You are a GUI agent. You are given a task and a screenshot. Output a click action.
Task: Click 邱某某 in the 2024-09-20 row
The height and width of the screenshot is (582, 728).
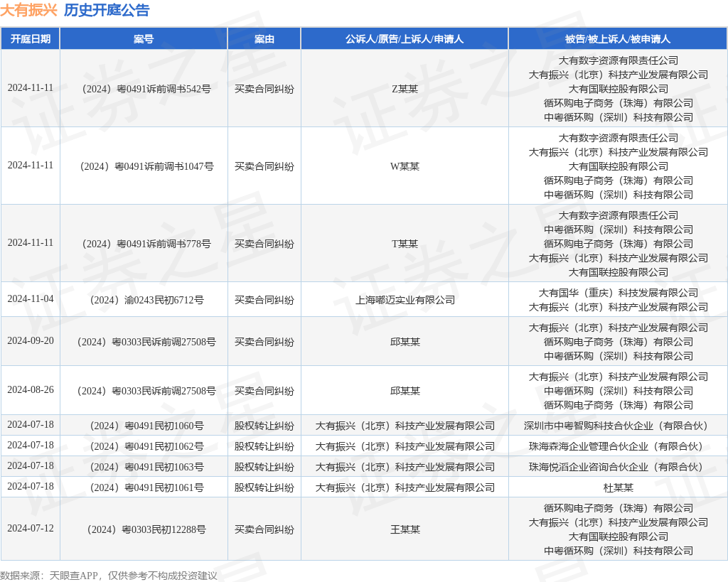point(405,342)
